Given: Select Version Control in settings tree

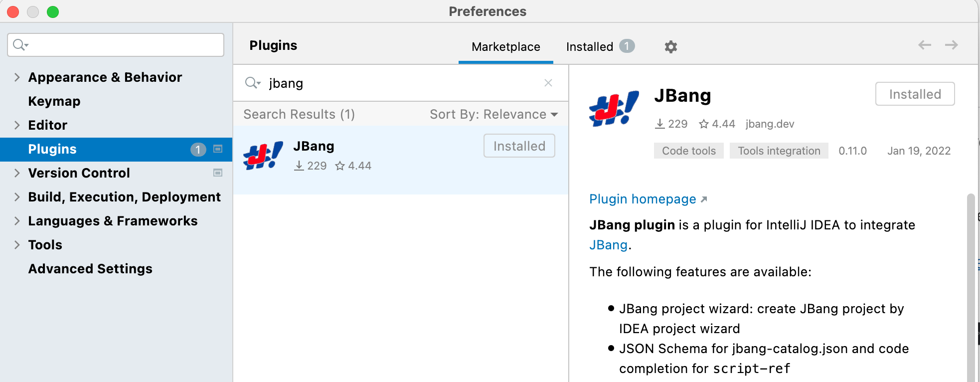Looking at the screenshot, I should 79,173.
